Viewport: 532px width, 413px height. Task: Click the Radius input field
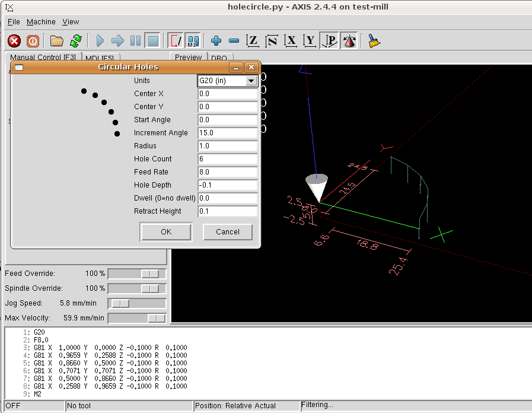[x=227, y=146]
